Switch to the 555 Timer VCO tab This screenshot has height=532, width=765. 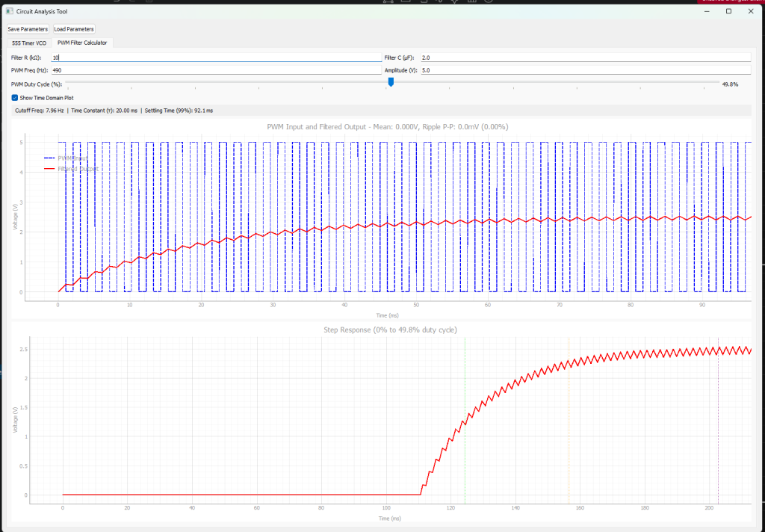coord(29,43)
